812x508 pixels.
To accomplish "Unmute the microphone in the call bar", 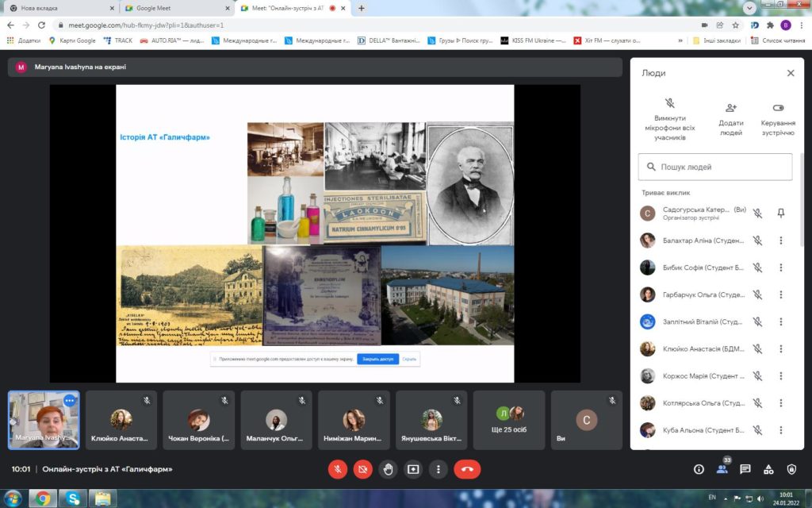I will click(x=338, y=469).
